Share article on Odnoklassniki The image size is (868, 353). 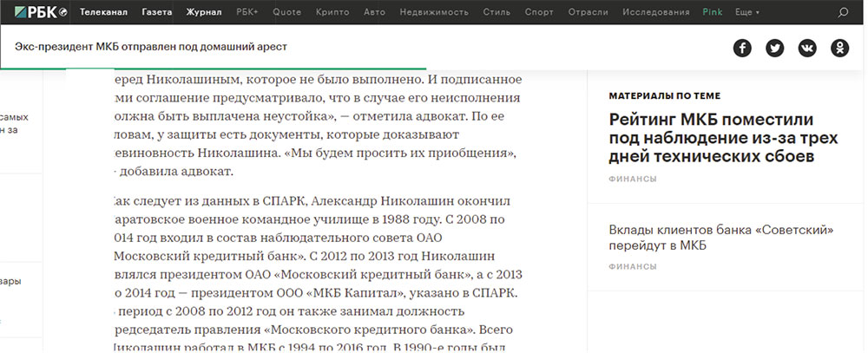click(839, 48)
